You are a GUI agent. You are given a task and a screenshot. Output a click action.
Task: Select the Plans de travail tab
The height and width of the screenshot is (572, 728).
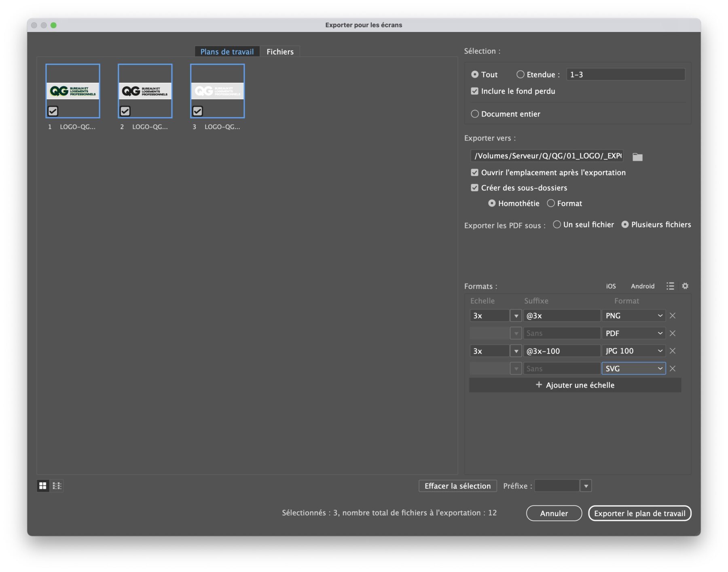pyautogui.click(x=227, y=52)
